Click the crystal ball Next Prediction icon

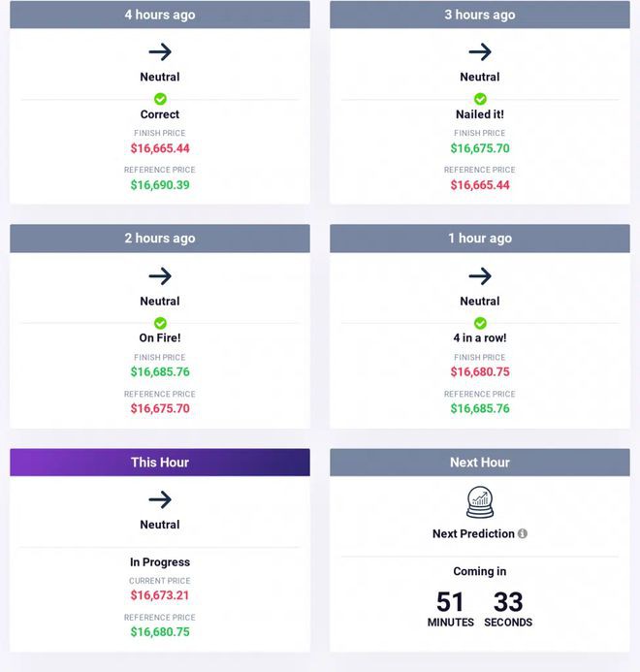480,502
